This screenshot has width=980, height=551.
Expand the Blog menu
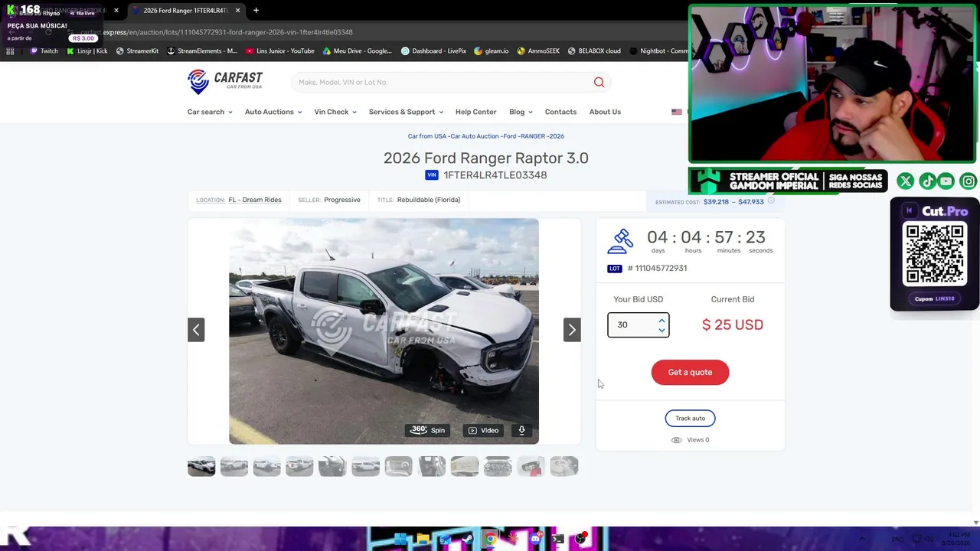click(x=521, y=112)
